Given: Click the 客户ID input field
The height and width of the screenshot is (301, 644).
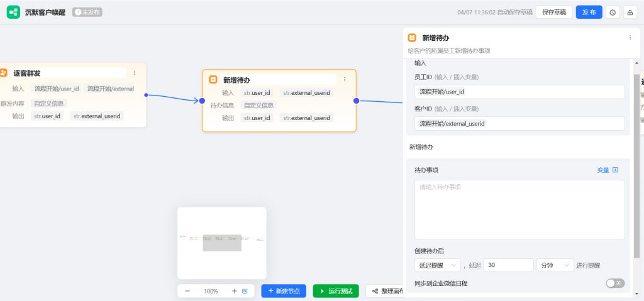Looking at the screenshot, I should 519,124.
